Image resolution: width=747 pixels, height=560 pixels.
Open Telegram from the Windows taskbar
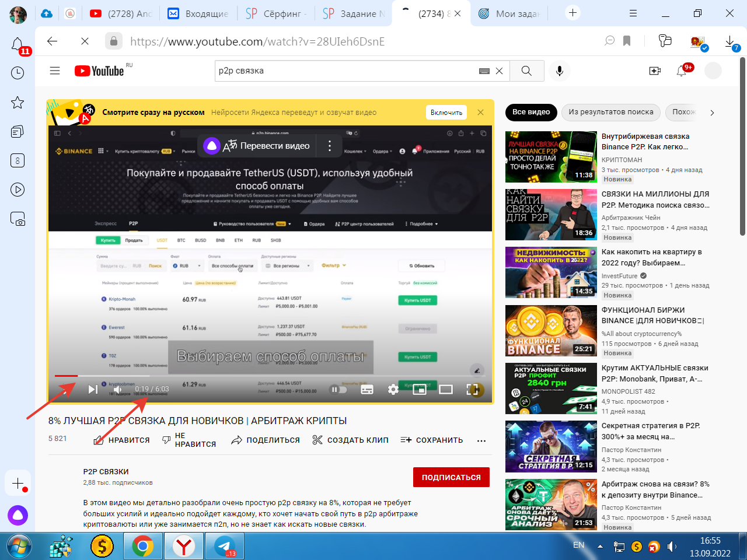point(224,547)
